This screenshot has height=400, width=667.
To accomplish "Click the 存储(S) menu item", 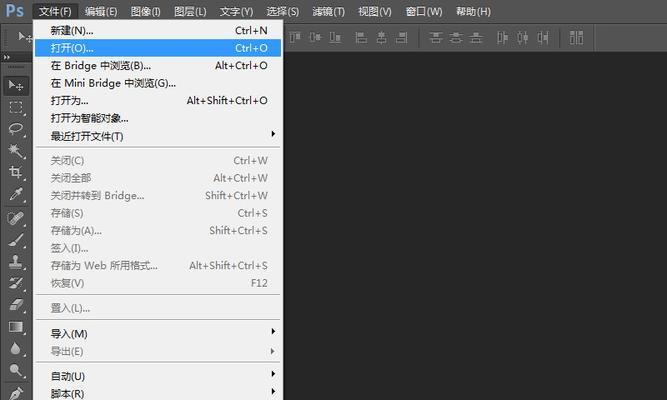I will pos(158,213).
